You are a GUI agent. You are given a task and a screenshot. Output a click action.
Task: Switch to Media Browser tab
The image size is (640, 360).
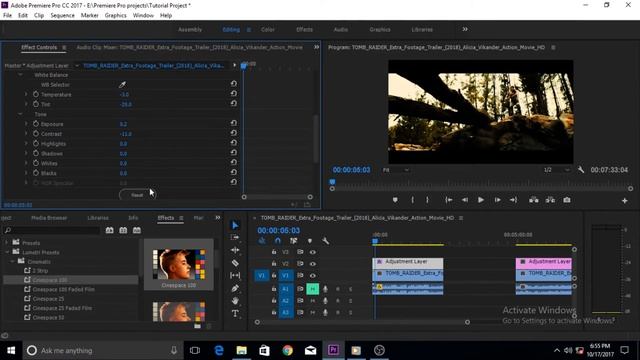pyautogui.click(x=49, y=218)
